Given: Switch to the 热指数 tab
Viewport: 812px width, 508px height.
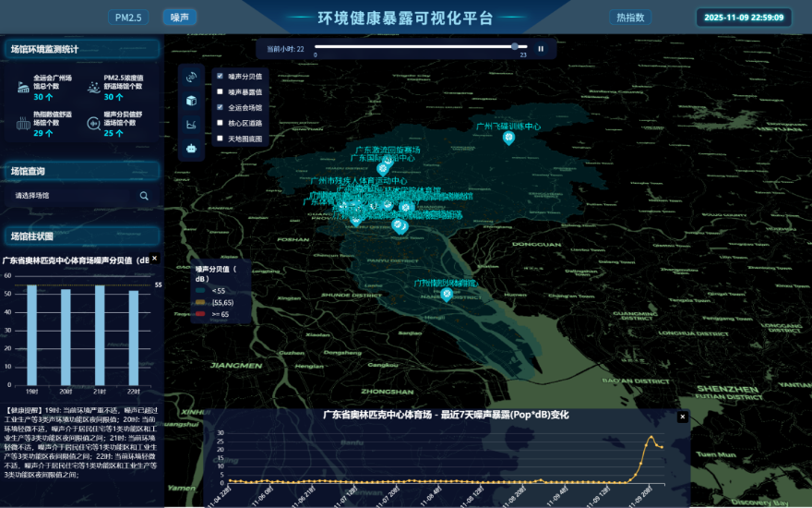Looking at the screenshot, I should [x=631, y=18].
